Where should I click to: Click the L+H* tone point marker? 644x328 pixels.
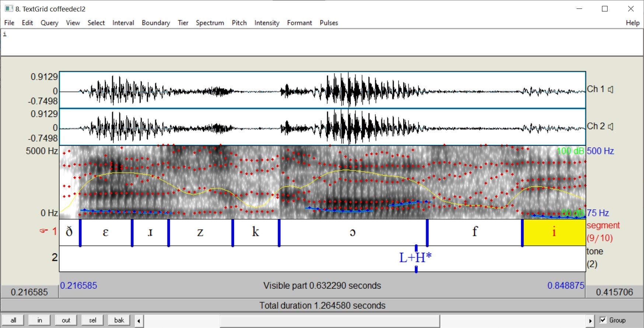click(x=416, y=258)
